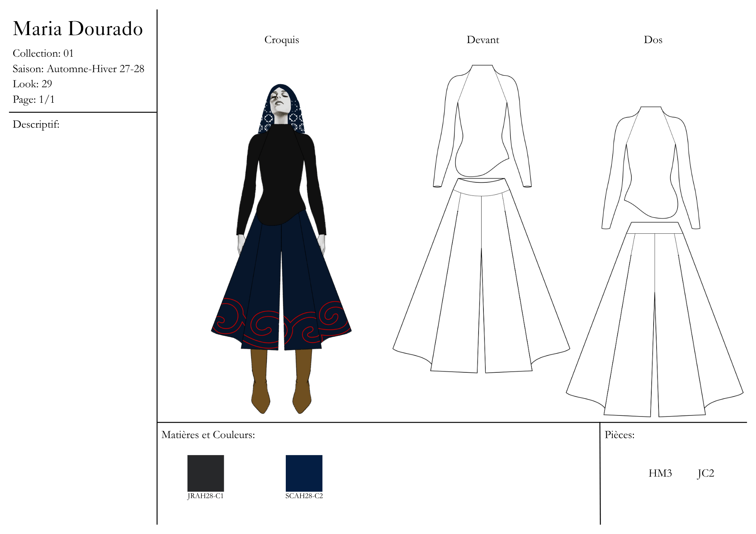Click the 'Look: 29' line
Screen dimensions: 756x534
pos(33,84)
